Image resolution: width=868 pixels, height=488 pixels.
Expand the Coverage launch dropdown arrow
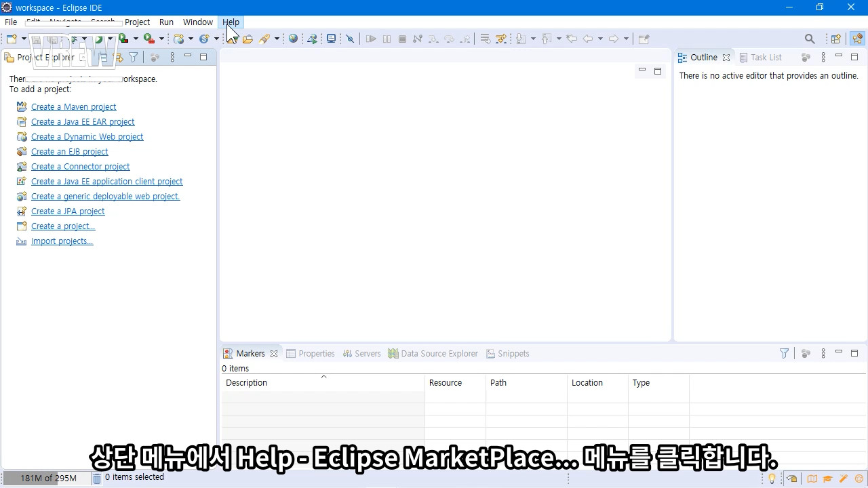click(136, 39)
